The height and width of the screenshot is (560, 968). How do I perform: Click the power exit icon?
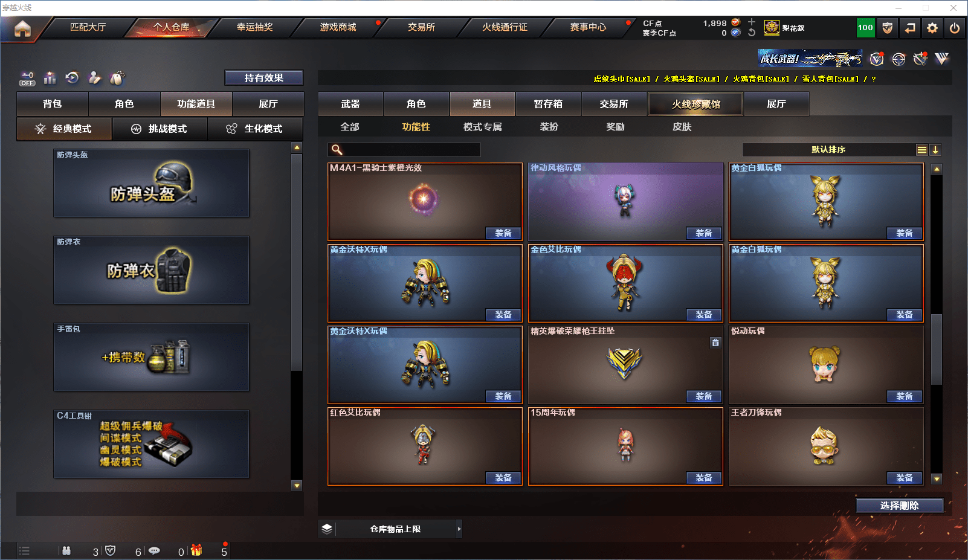(x=955, y=28)
